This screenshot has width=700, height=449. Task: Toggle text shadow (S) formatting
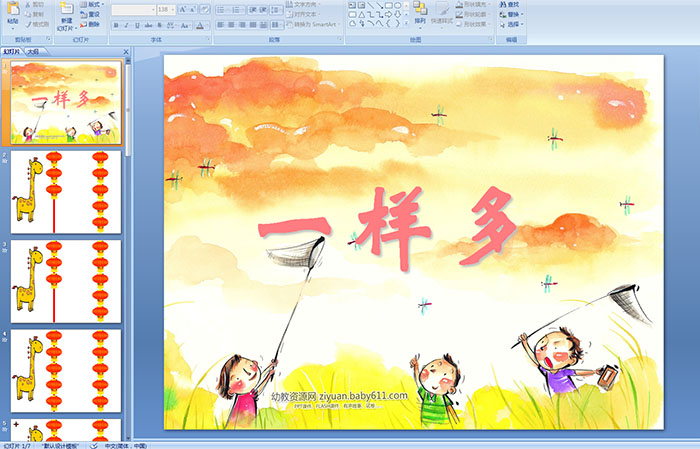(159, 25)
